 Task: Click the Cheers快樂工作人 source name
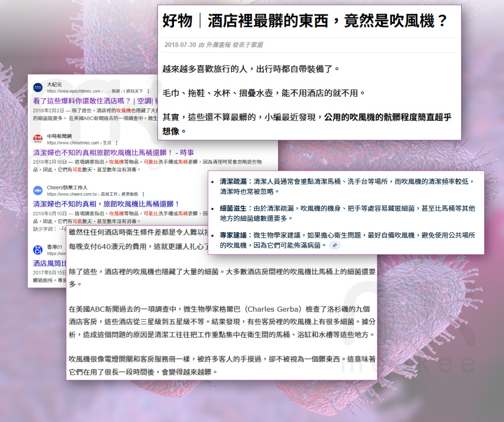point(67,188)
